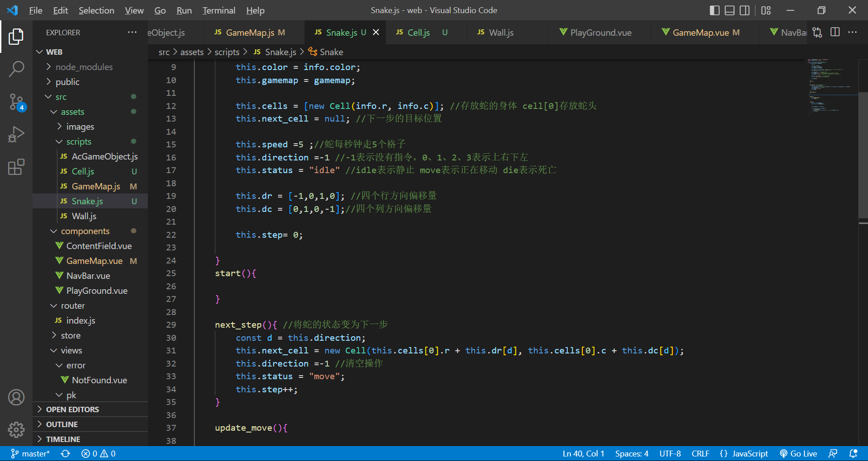Open the Accounts menu icon

tap(16, 397)
